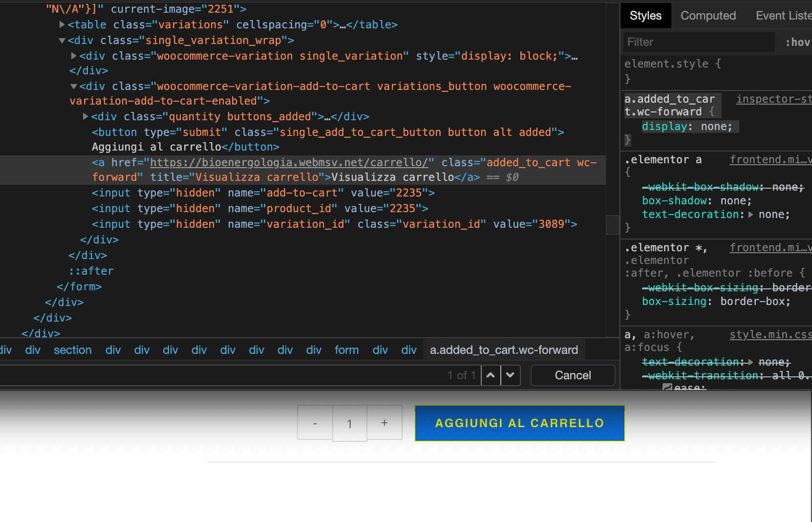Open the Event Listeners tab
Viewport: 812px width, 522px height.
pyautogui.click(x=783, y=16)
